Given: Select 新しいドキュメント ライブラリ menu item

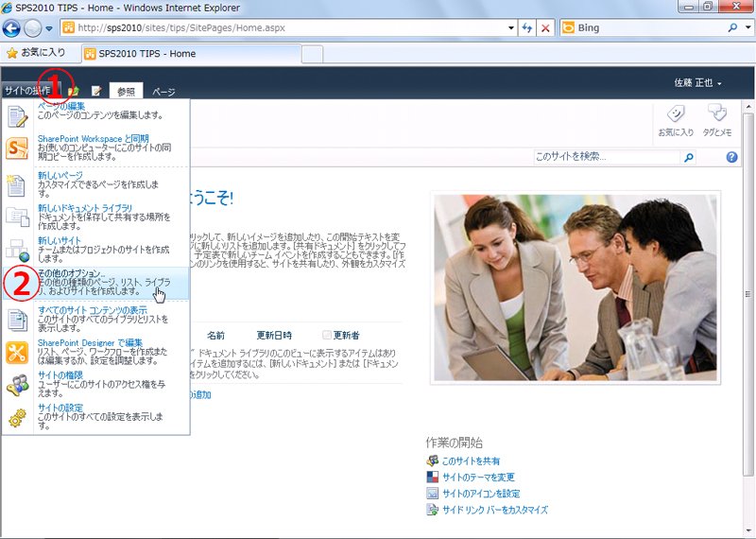Looking at the screenshot, I should point(96,217).
